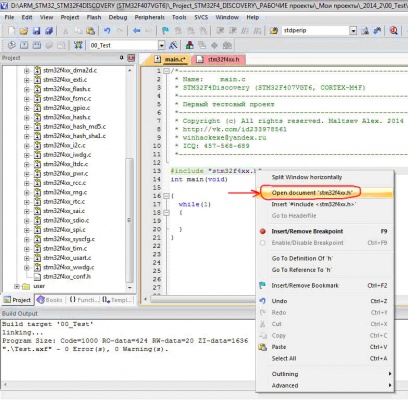Click the Open file toolbar icon

pyautogui.click(x=23, y=31)
